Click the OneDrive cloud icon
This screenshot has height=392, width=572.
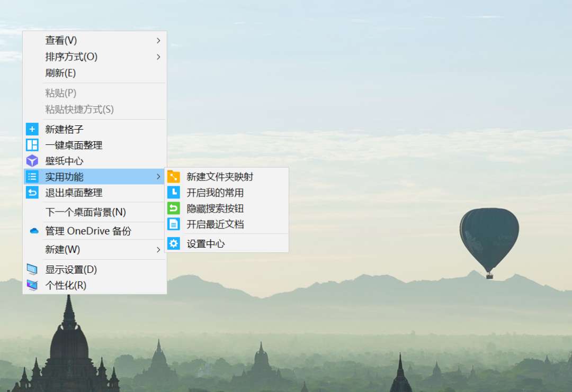tap(34, 231)
